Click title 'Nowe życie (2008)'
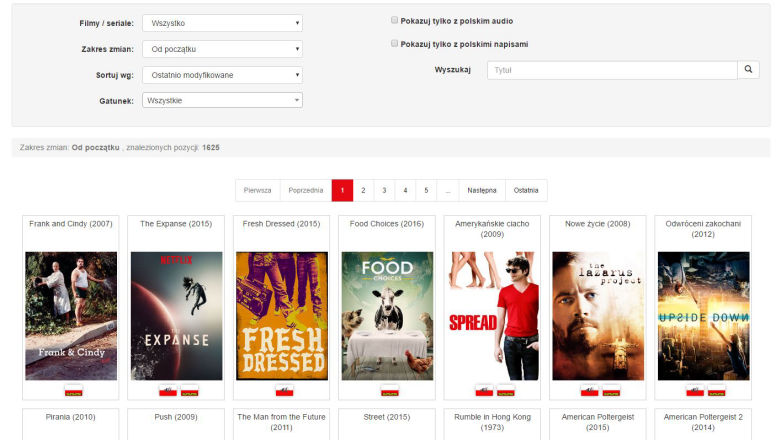 598,224
